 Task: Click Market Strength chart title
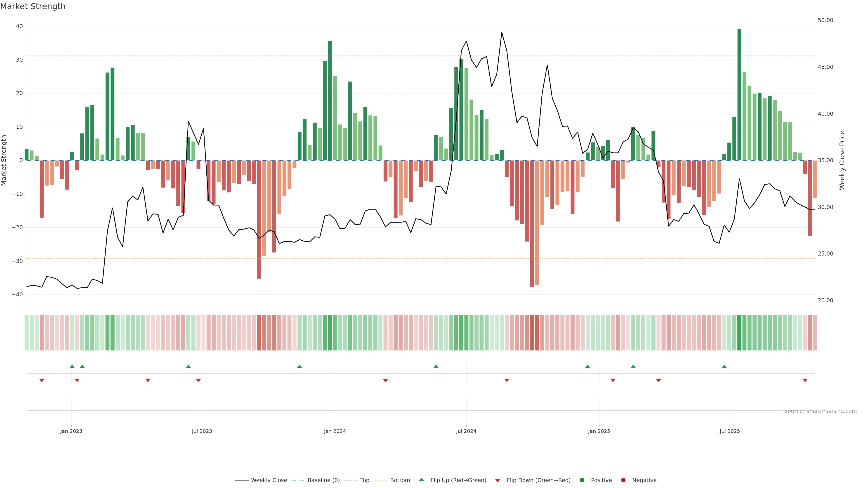[33, 6]
